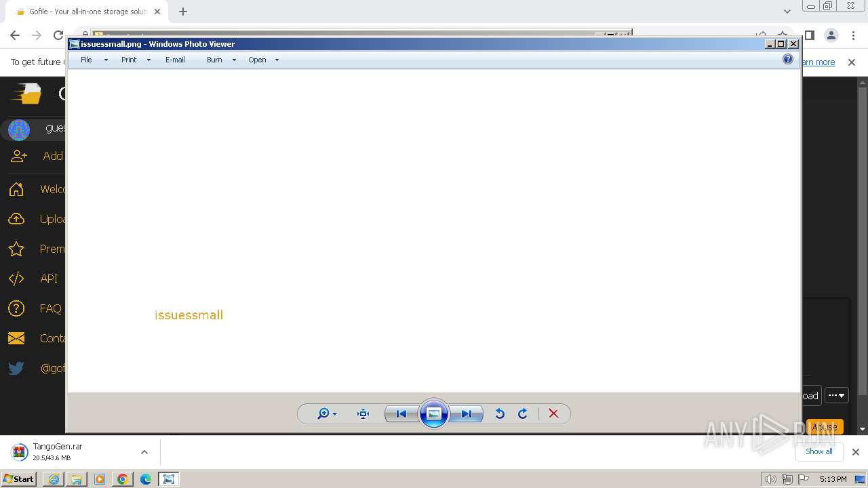Image resolution: width=868 pixels, height=488 pixels.
Task: Click the actual size fit-to-window button
Action: click(363, 413)
